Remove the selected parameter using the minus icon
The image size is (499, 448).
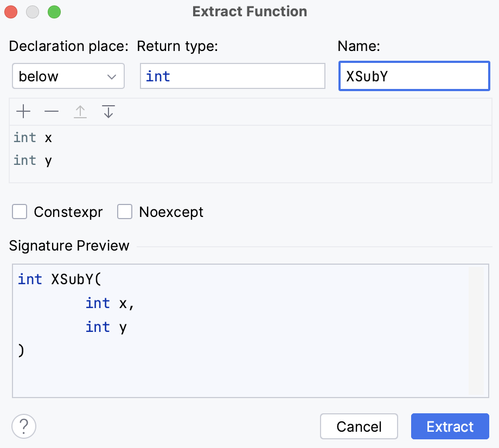[52, 111]
